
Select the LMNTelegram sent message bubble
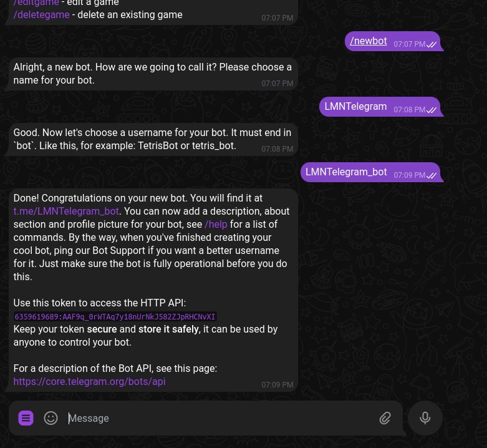tap(381, 107)
